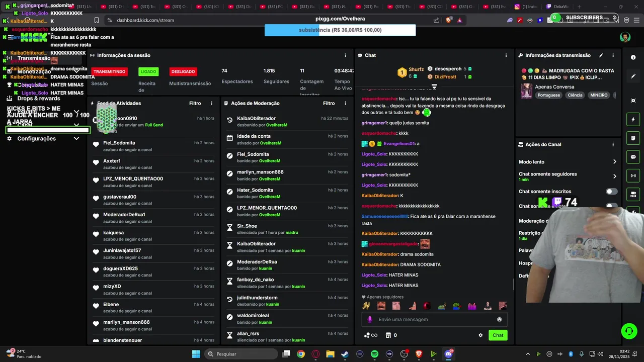Screen dimensions: 644x362
Task: Open the Ações de Moderação Filtro
Action: coord(329,103)
